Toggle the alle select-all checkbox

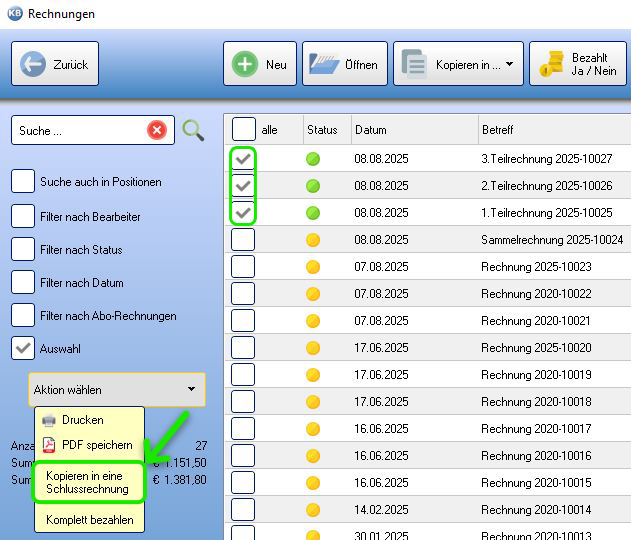243,129
